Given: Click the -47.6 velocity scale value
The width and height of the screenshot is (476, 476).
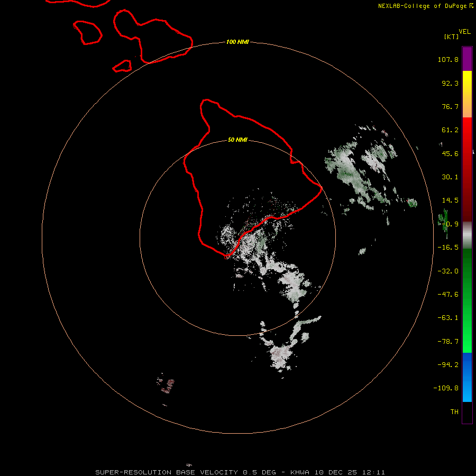Looking at the screenshot, I should point(448,295).
